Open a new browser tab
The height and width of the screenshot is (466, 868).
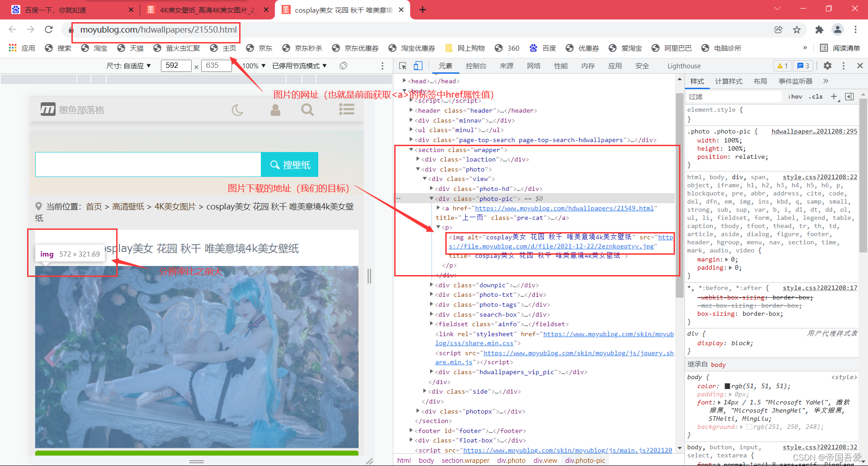click(x=423, y=10)
